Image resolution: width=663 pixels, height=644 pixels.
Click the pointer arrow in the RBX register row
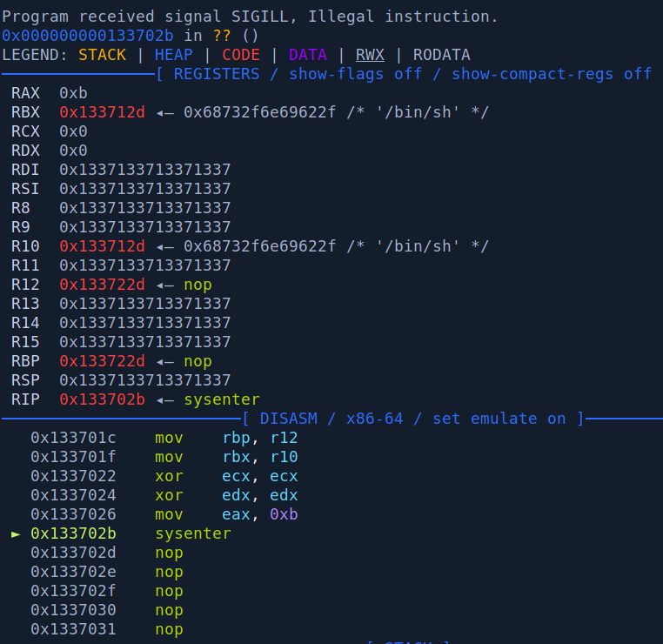point(169,112)
